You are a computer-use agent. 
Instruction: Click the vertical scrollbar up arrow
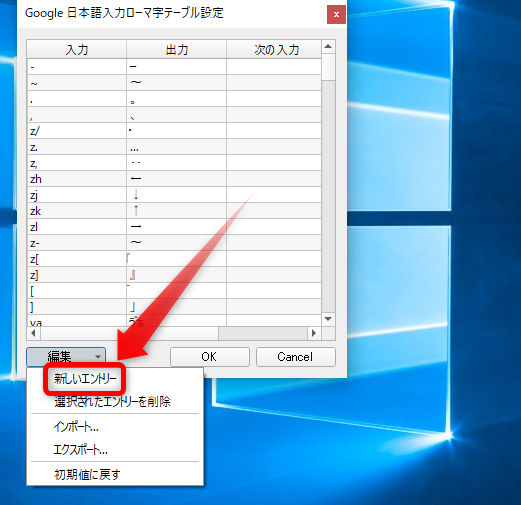[328, 46]
